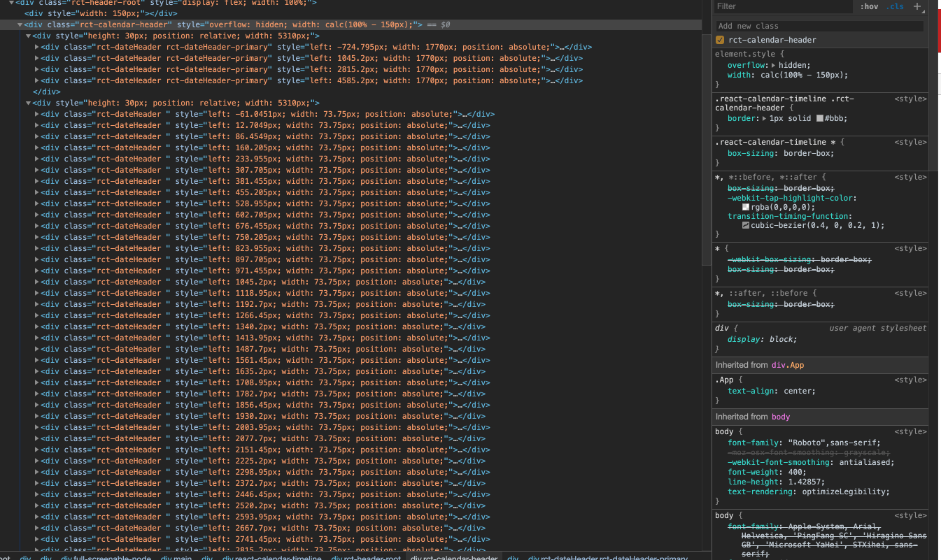The height and width of the screenshot is (560, 941).
Task: Open element classes via the .cls icon
Action: point(896,6)
